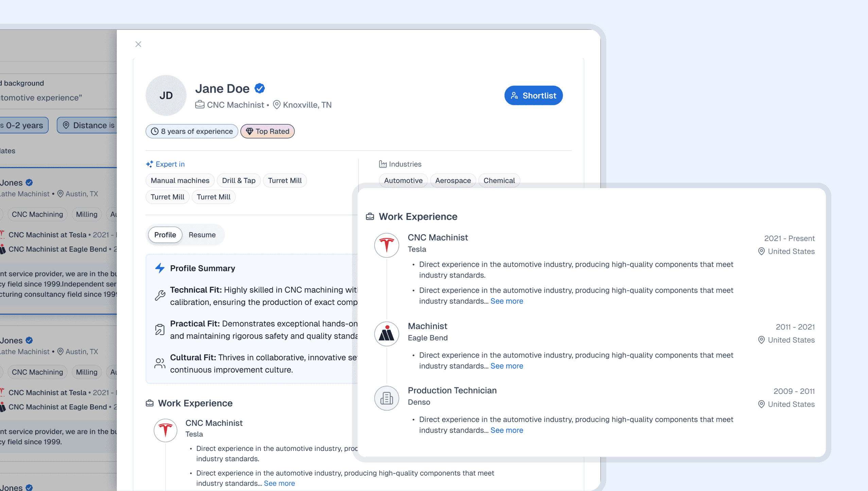Select the Profile tab
Screen dimensions: 868x491
(x=165, y=235)
